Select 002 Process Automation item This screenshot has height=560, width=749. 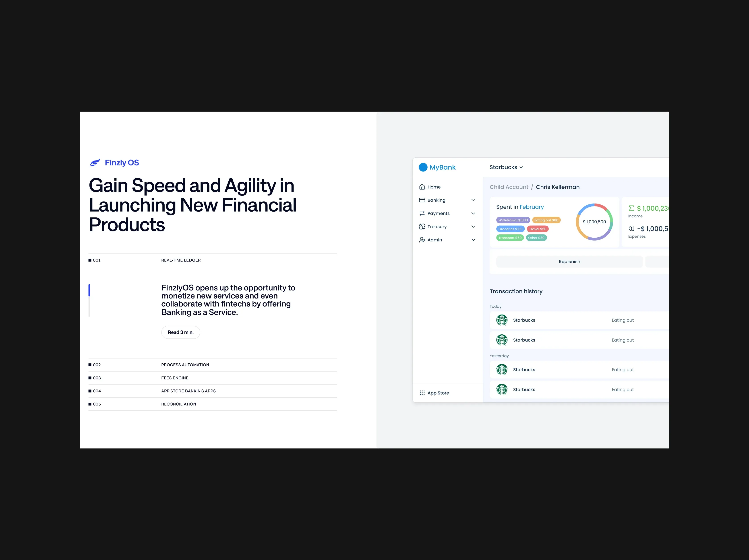[185, 365]
